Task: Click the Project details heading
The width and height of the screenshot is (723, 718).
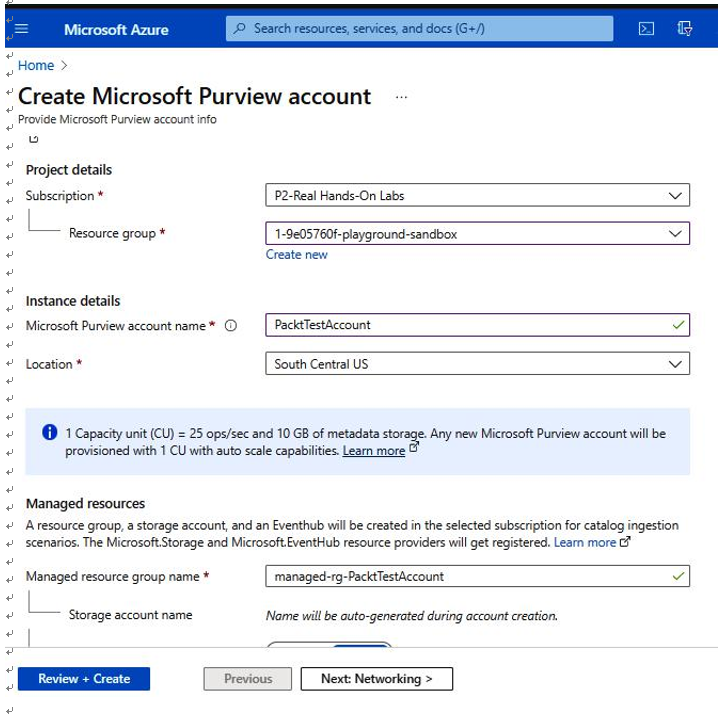Action: point(69,170)
